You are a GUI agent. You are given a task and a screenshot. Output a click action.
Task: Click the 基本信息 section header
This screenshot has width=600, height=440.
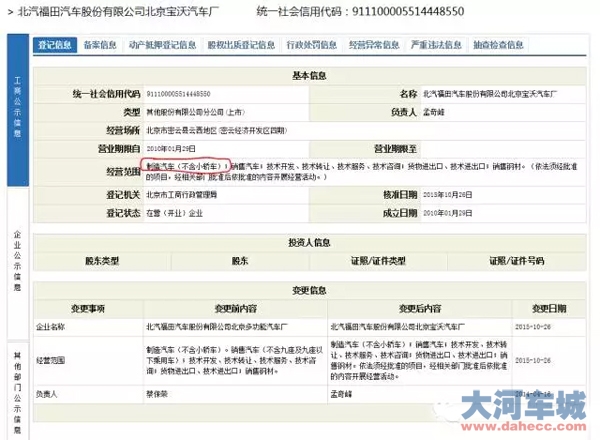tap(310, 75)
